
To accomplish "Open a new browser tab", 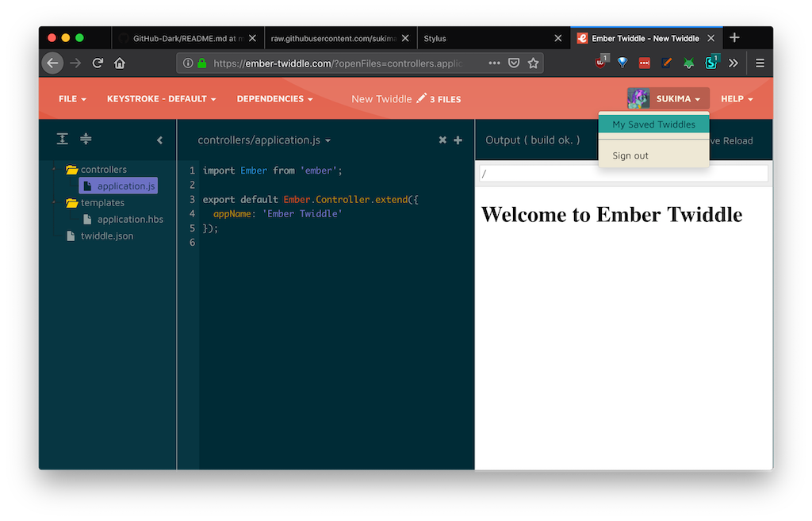I will tap(734, 38).
